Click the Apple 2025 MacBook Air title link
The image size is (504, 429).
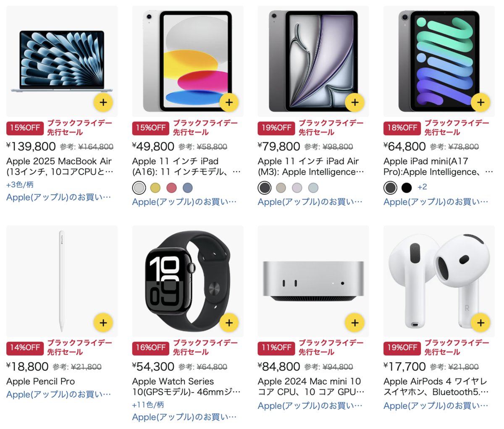(60, 167)
